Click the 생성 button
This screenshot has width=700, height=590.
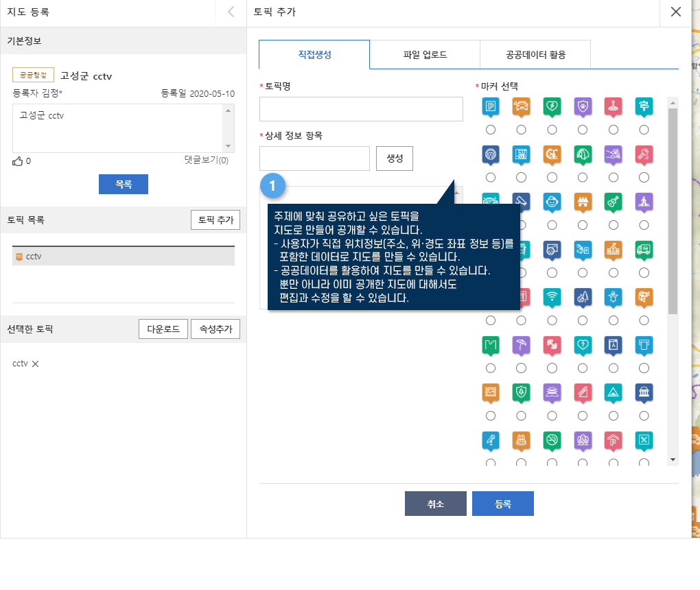395,158
